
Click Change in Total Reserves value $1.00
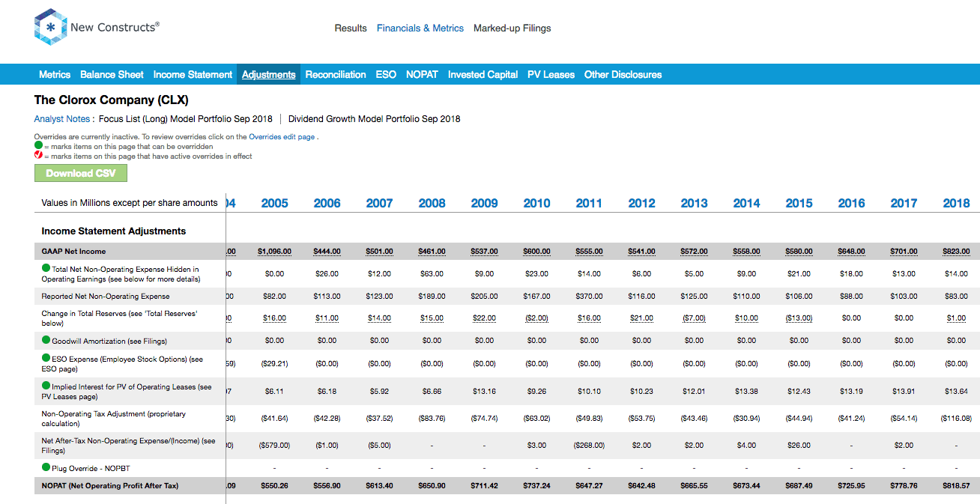pos(956,318)
